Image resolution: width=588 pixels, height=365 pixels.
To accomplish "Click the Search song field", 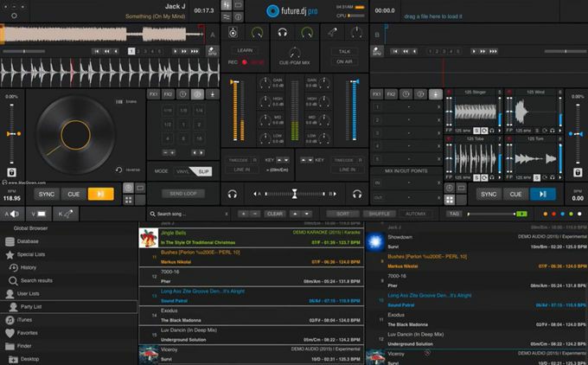I will pos(189,214).
